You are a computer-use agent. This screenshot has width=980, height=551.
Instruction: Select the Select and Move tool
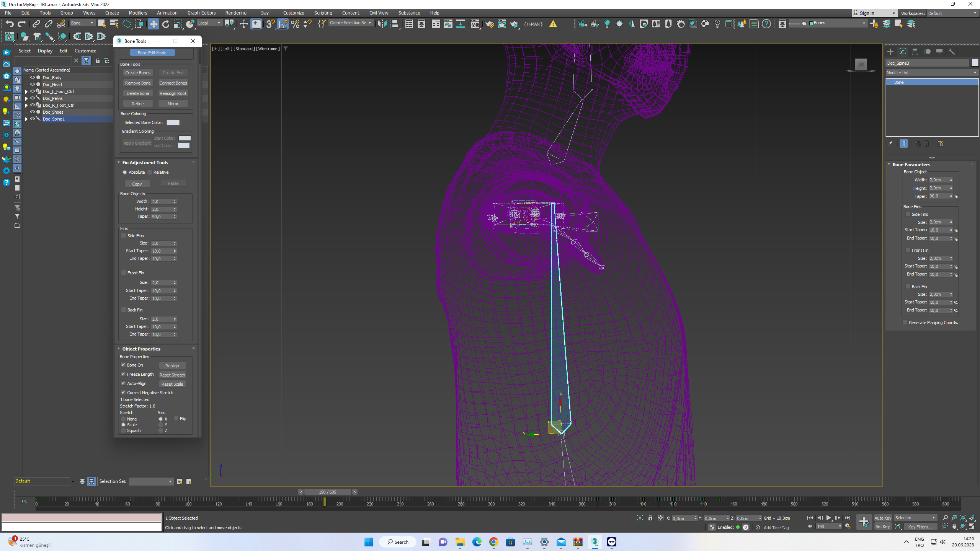tap(153, 24)
